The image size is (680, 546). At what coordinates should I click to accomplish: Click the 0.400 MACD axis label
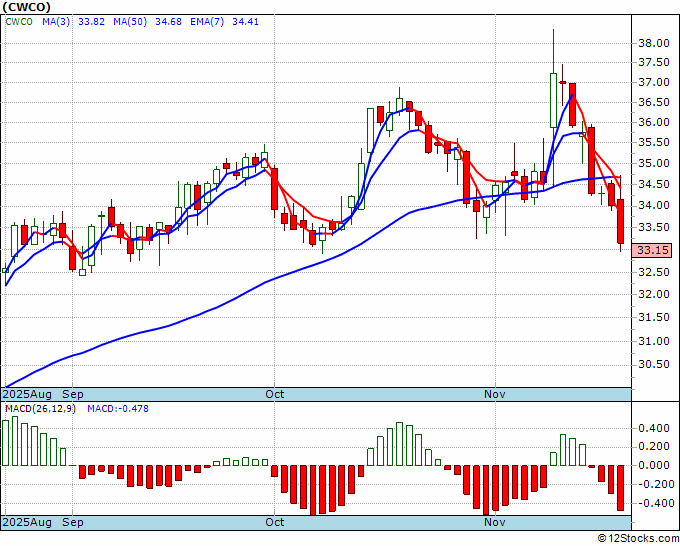pyautogui.click(x=652, y=428)
